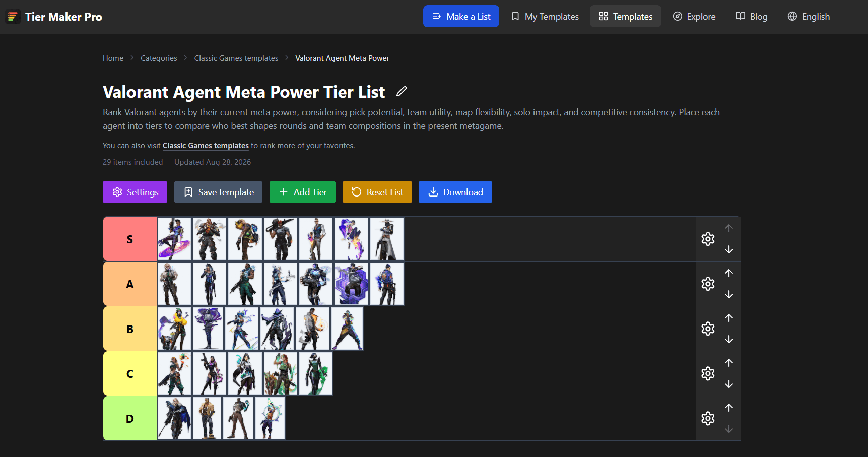The image size is (868, 457).
Task: Go to My Templates
Action: pos(545,16)
